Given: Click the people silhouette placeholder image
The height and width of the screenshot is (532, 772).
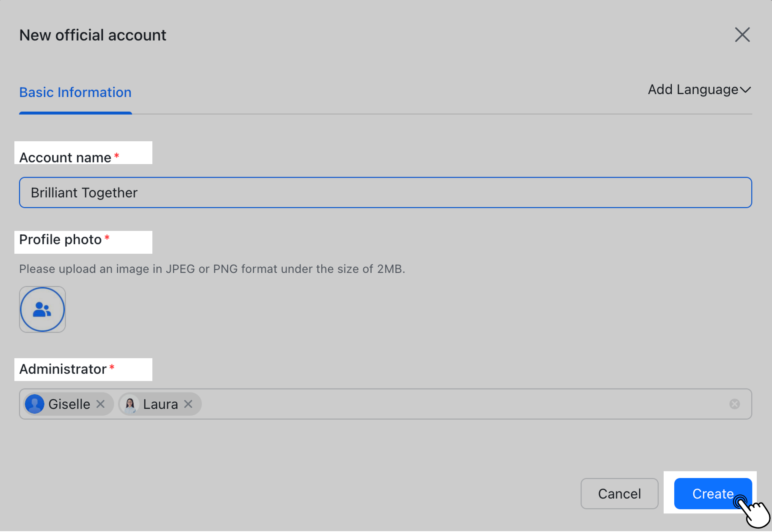Looking at the screenshot, I should coord(42,309).
